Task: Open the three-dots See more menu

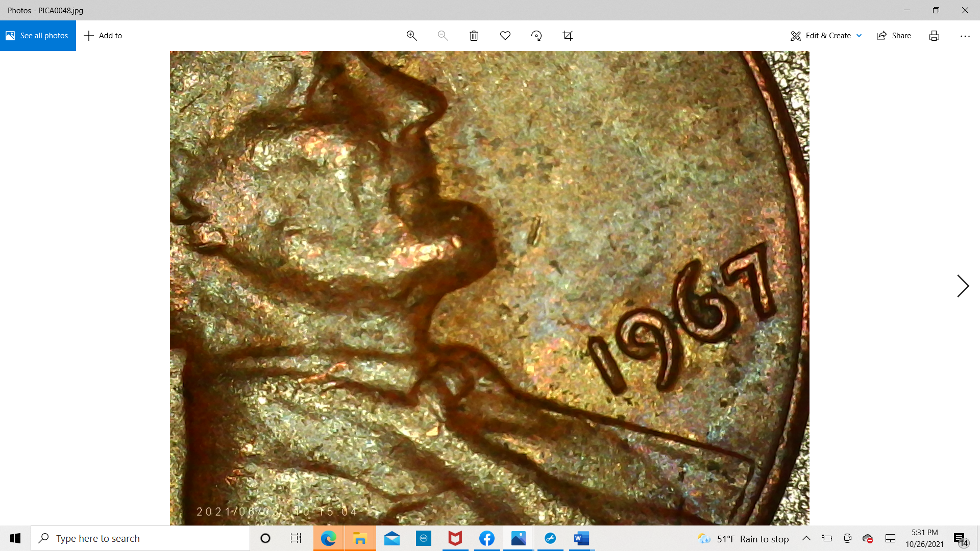Action: 965,36
